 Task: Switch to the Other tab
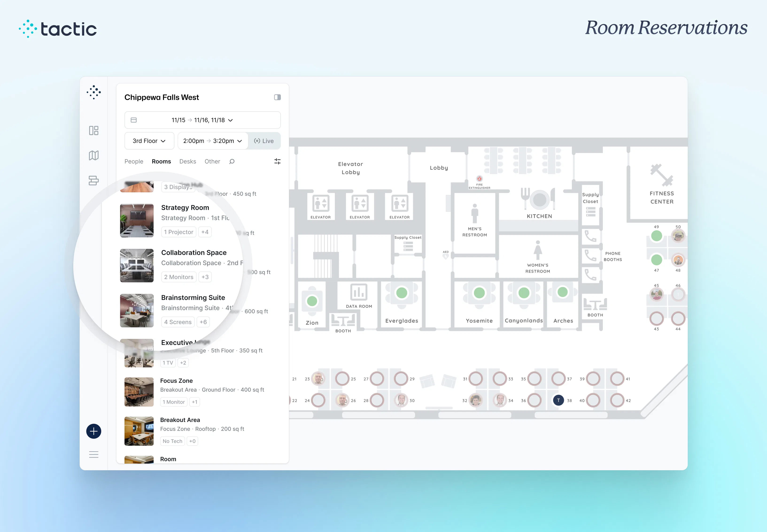tap(212, 161)
